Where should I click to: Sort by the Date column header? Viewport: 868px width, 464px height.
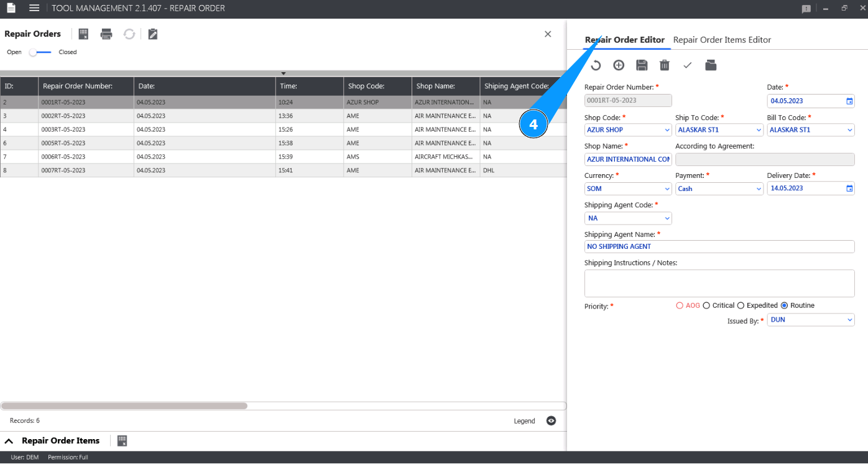tap(205, 86)
